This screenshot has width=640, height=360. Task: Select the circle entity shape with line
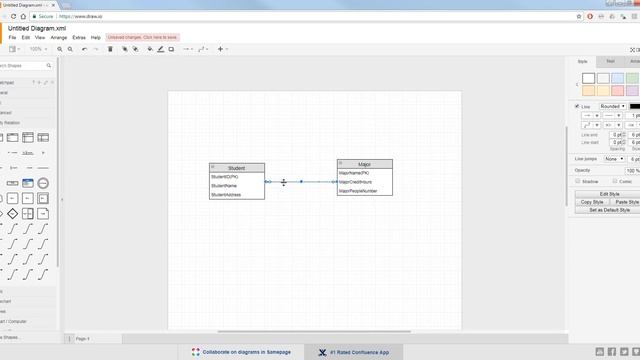tap(43, 183)
